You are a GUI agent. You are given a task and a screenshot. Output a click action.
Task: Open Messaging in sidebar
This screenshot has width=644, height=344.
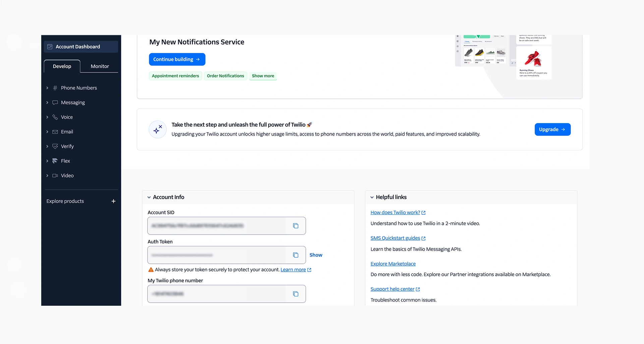point(73,102)
